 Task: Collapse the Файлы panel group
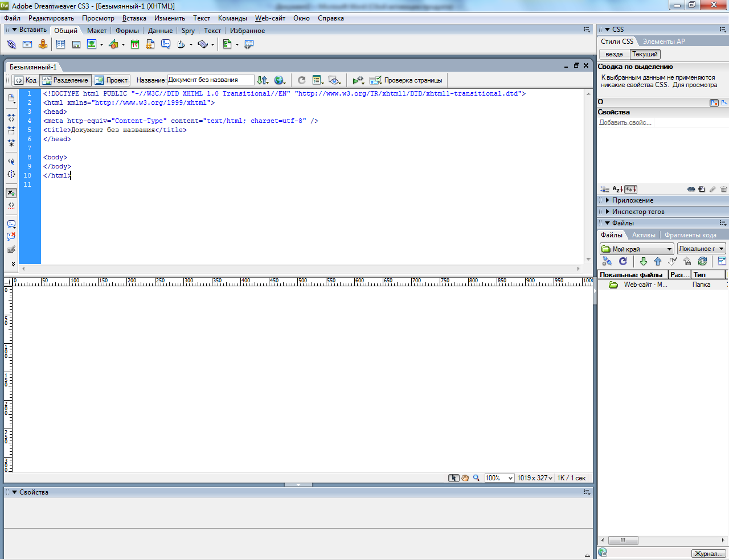point(608,223)
